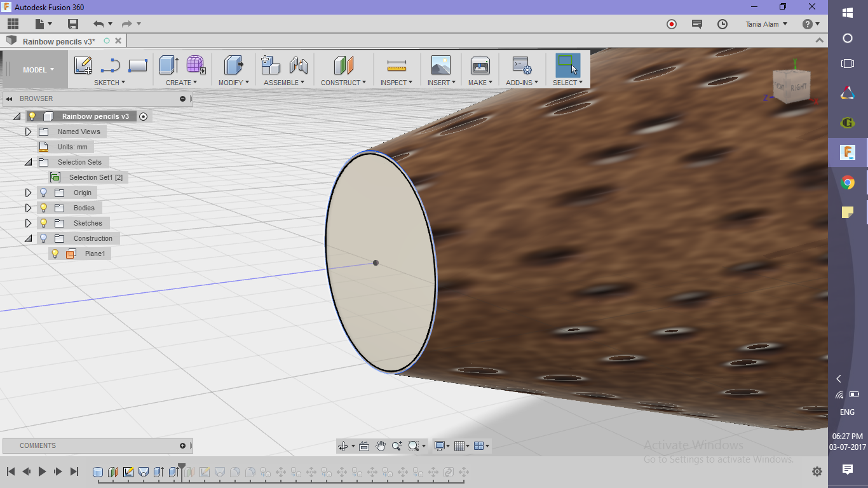Redo the last undone action
This screenshot has width=868, height=488.
pos(126,24)
